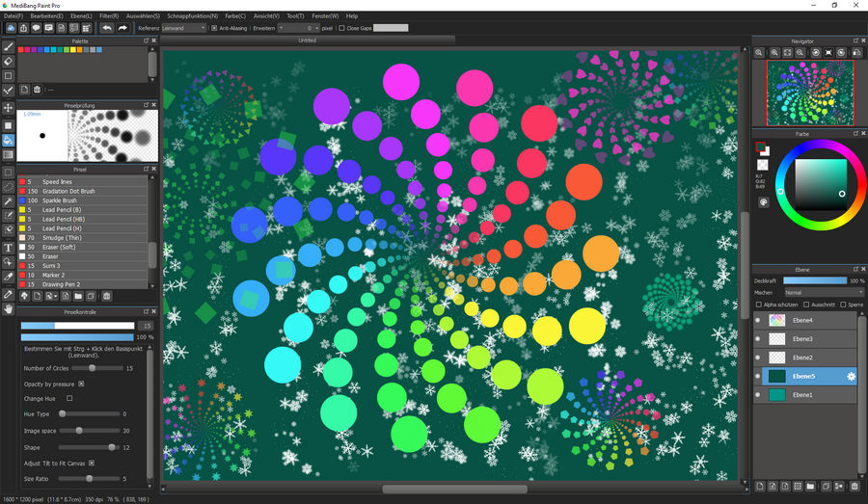The width and height of the screenshot is (868, 504).
Task: Open the Schnappfunktion(N) menu
Action: click(192, 16)
